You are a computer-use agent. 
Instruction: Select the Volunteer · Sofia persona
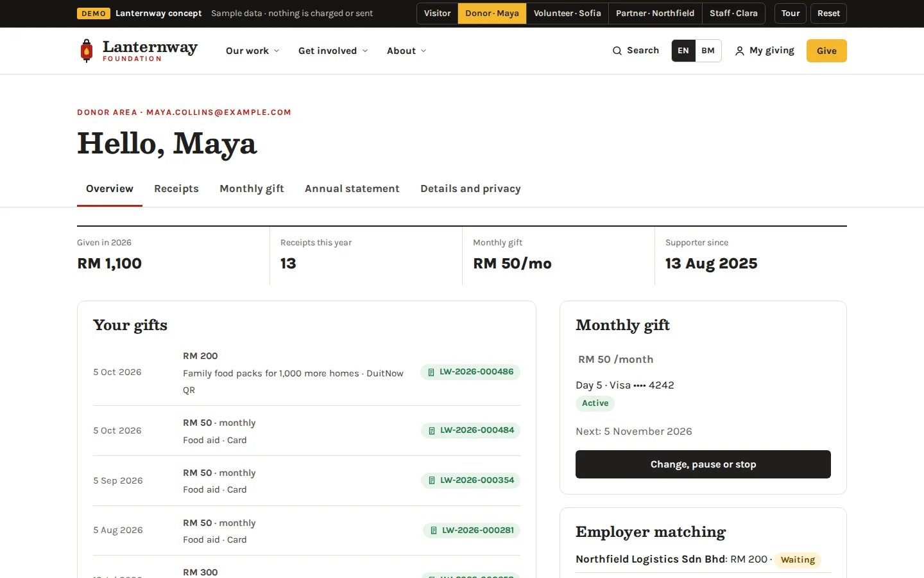pyautogui.click(x=567, y=13)
